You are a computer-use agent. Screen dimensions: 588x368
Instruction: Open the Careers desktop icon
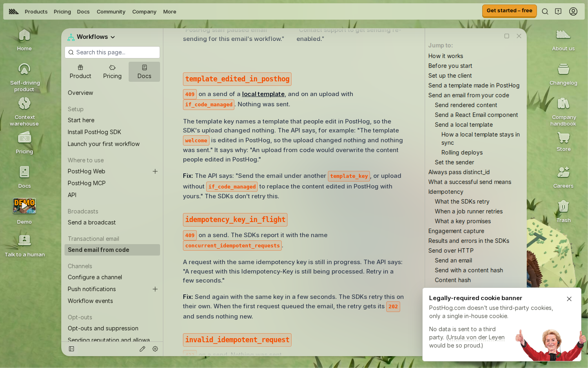[563, 177]
